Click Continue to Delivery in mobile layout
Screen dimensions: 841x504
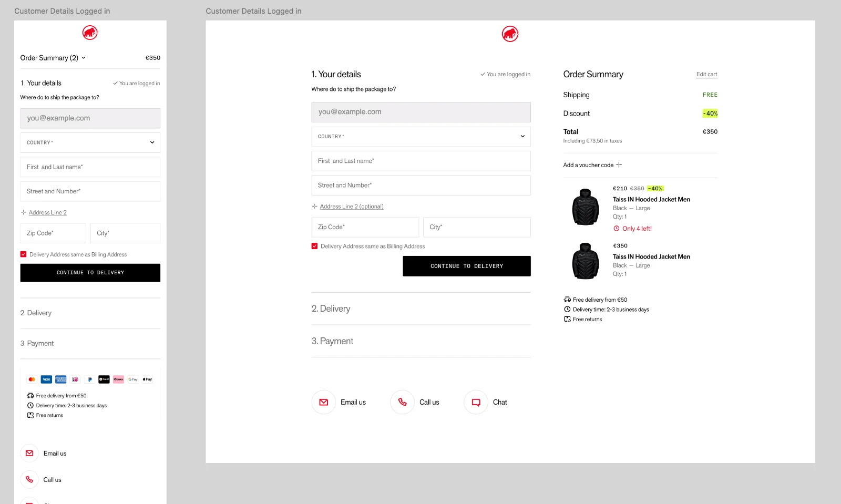pyautogui.click(x=90, y=273)
